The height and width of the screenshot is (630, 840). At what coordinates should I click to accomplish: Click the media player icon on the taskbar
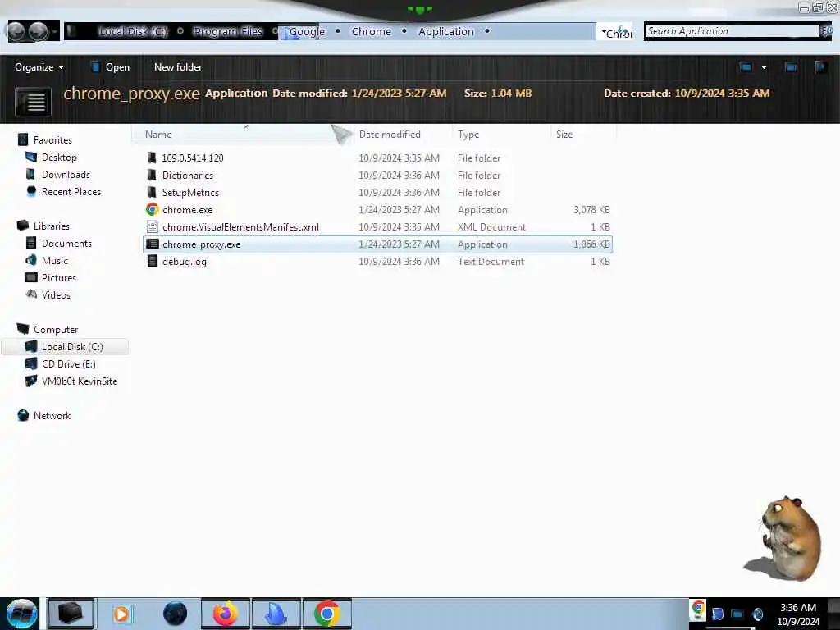pyautogui.click(x=121, y=614)
